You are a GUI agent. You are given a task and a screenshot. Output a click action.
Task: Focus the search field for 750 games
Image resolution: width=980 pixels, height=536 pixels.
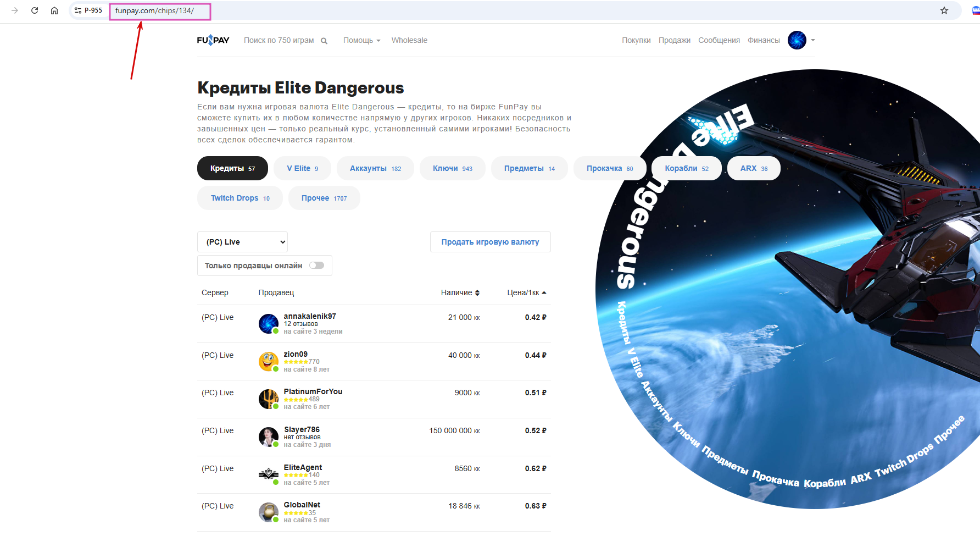pos(279,40)
